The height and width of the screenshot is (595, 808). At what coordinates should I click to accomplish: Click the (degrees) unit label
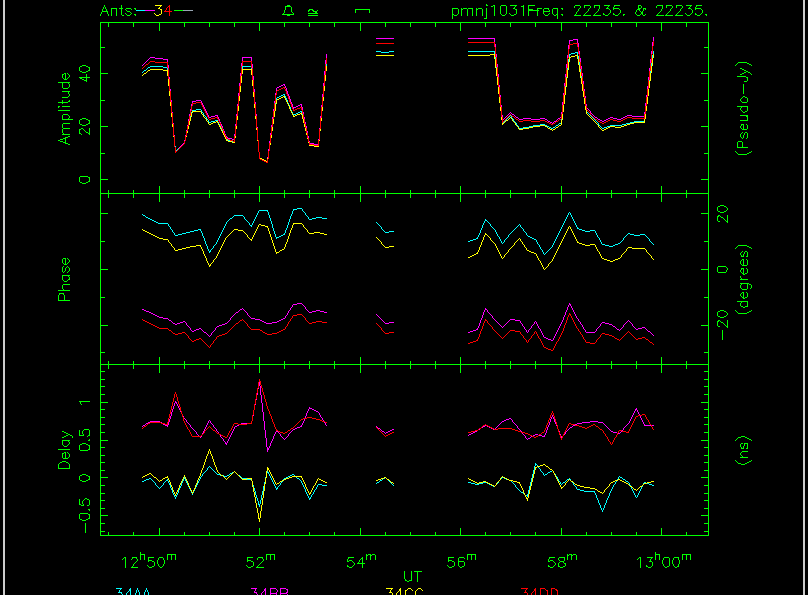tap(743, 279)
